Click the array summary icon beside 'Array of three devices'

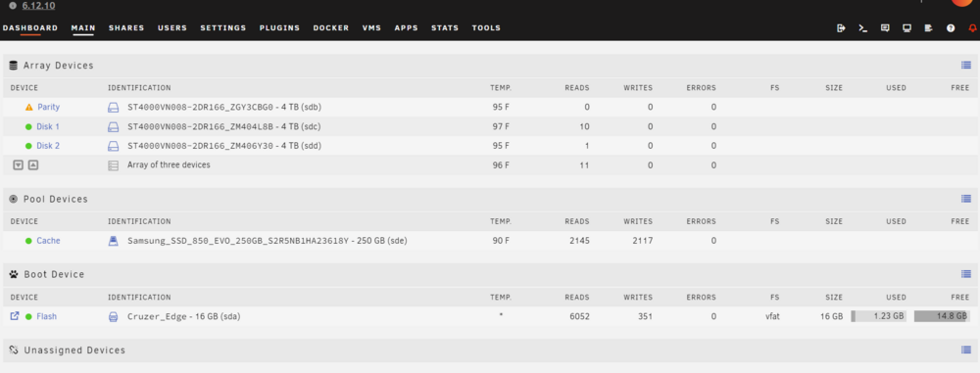click(x=113, y=165)
